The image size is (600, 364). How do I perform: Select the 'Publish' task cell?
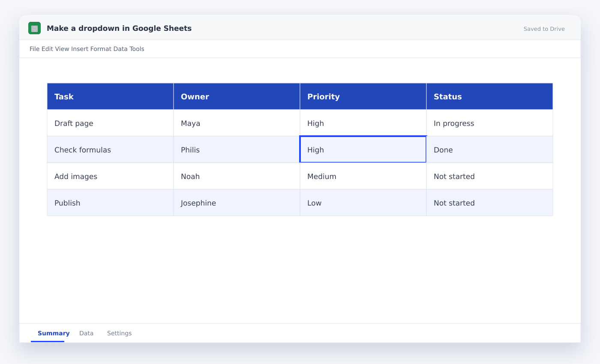pos(110,203)
